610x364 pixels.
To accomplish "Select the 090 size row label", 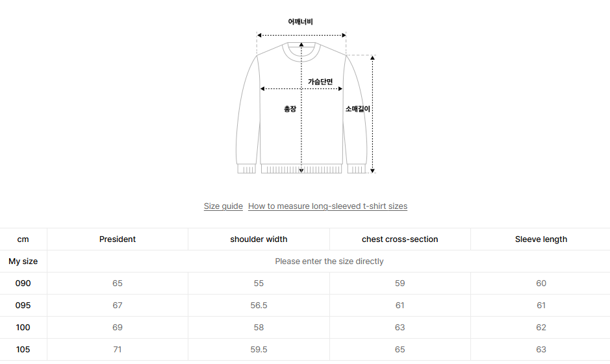I will pos(23,284).
